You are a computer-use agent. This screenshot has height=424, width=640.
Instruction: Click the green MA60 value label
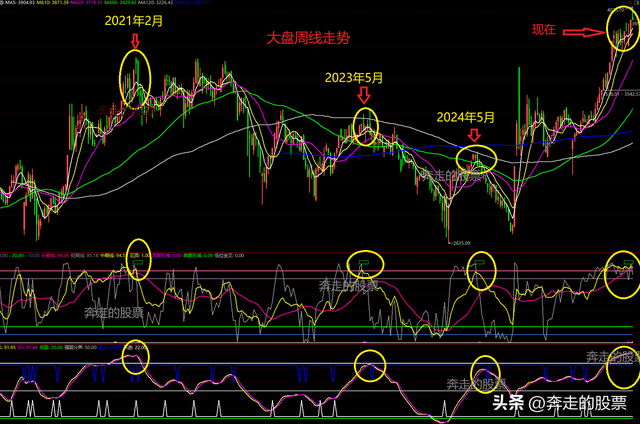click(x=120, y=2)
